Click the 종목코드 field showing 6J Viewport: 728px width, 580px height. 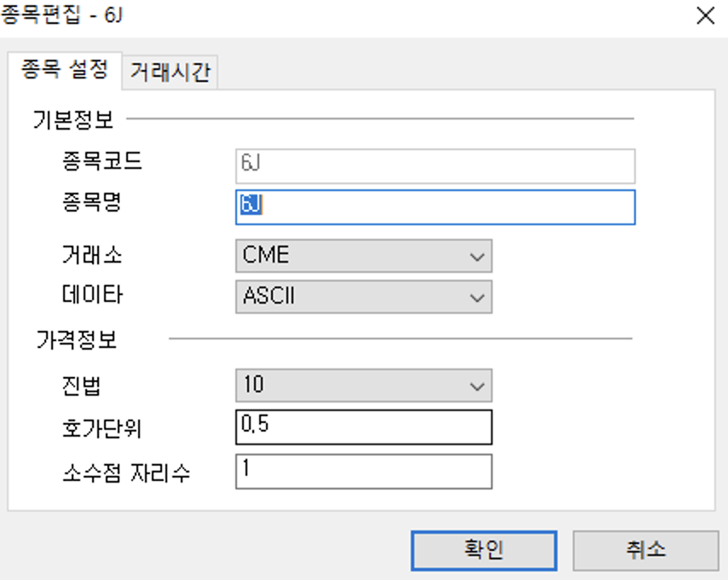click(x=435, y=165)
